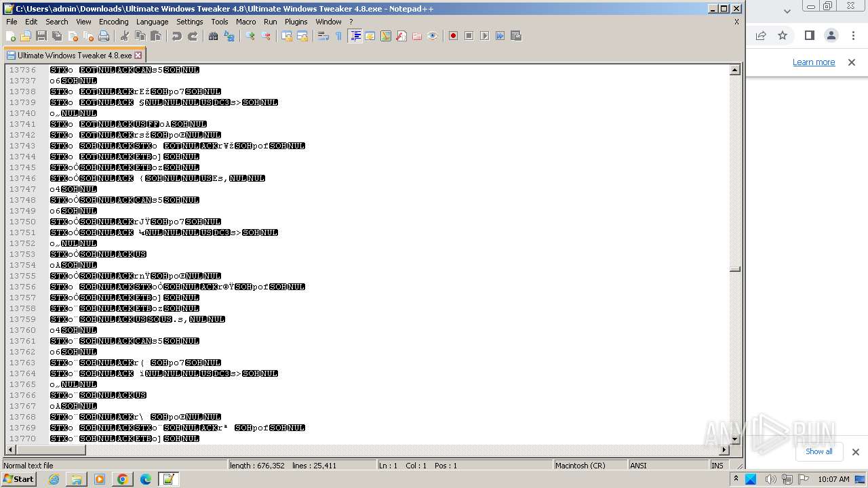Open the Encoding menu
Viewport: 868px width, 488px height.
tap(113, 22)
